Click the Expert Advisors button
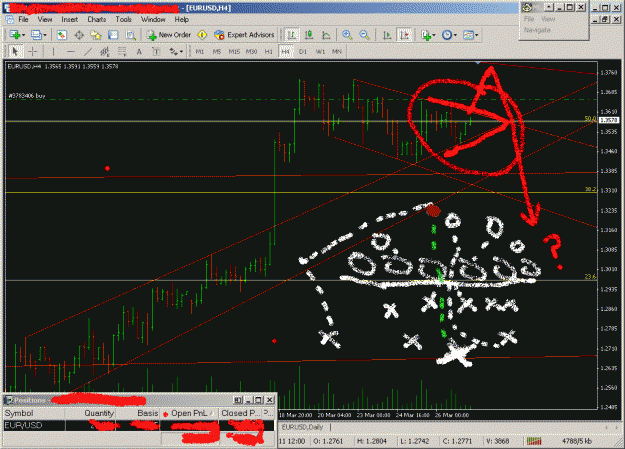Viewport: 625px width, 449px height. coord(244,35)
